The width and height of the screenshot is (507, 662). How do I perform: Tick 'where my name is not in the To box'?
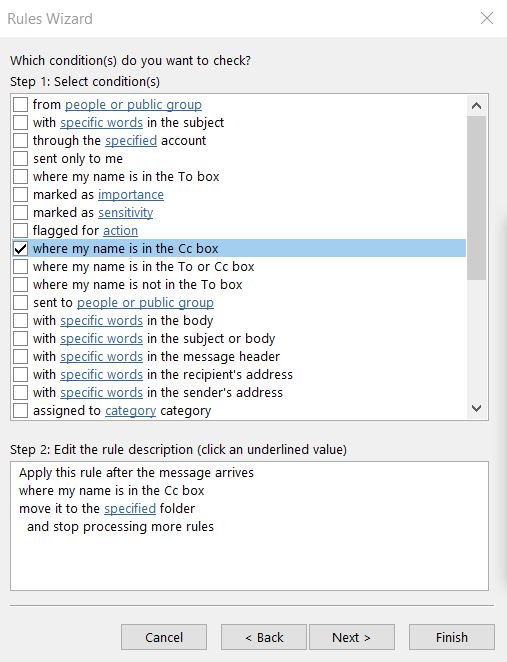point(20,285)
